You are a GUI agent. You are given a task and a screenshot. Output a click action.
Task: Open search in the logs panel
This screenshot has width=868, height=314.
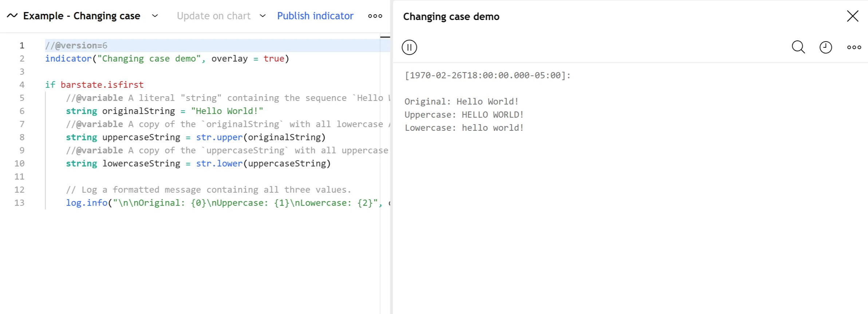(798, 47)
